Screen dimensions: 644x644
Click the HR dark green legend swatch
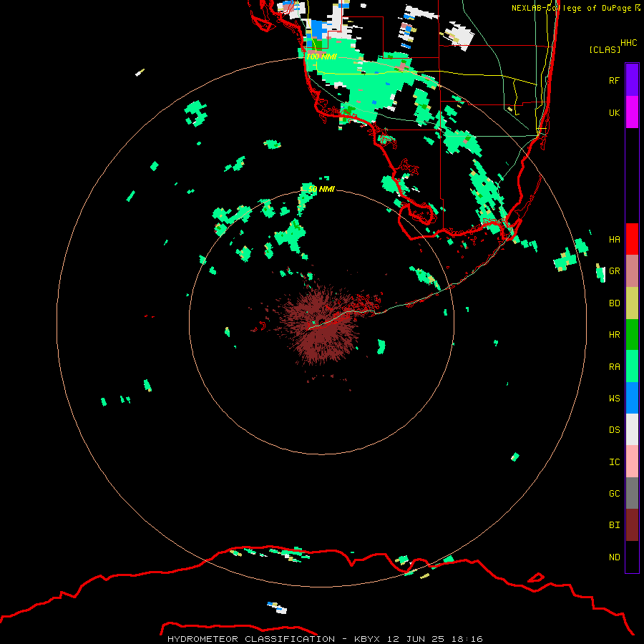click(x=632, y=334)
